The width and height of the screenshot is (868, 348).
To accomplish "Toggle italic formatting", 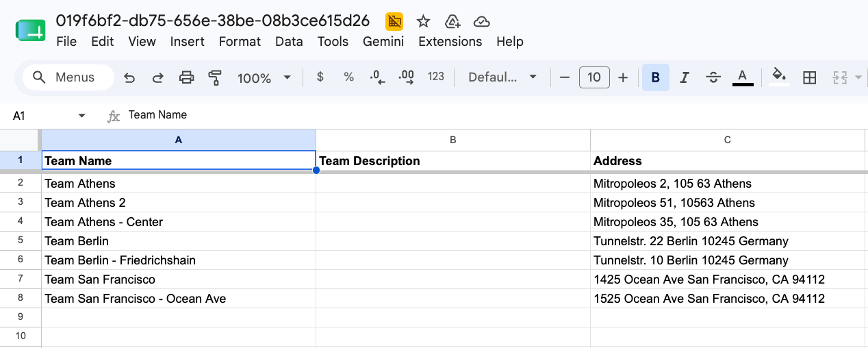I will (x=684, y=77).
